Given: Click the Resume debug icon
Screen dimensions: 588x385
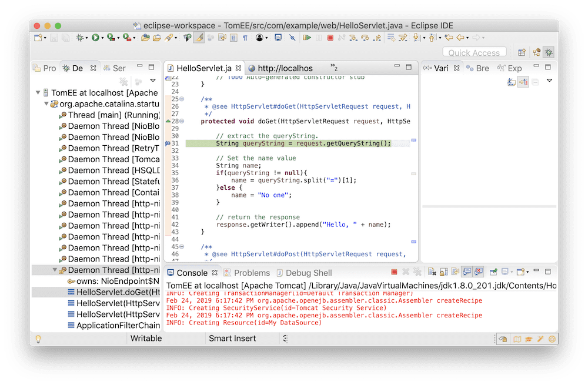Looking at the screenshot, I should coord(307,38).
